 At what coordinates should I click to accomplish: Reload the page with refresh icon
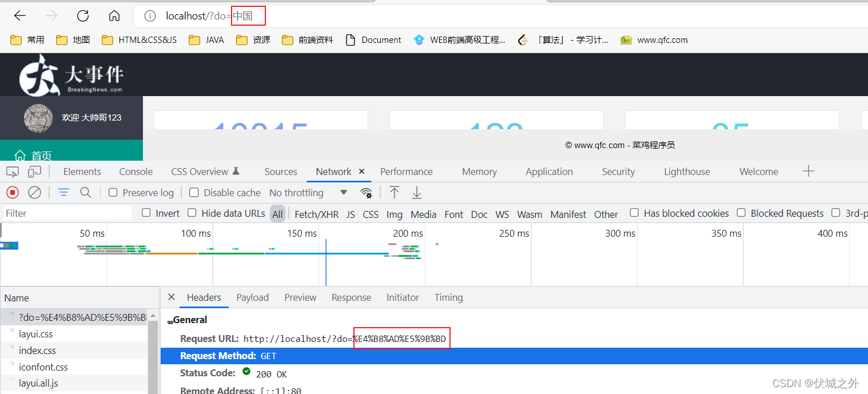[x=83, y=16]
